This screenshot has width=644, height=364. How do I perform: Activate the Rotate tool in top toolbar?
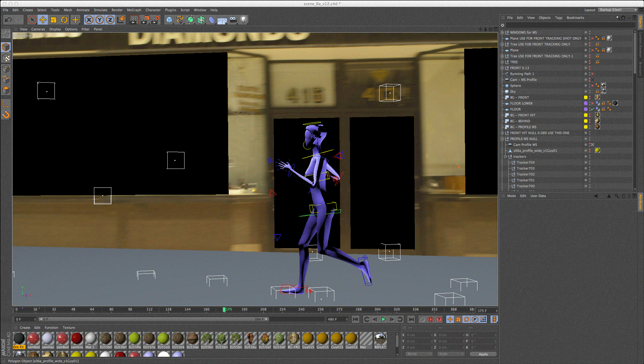[x=64, y=20]
